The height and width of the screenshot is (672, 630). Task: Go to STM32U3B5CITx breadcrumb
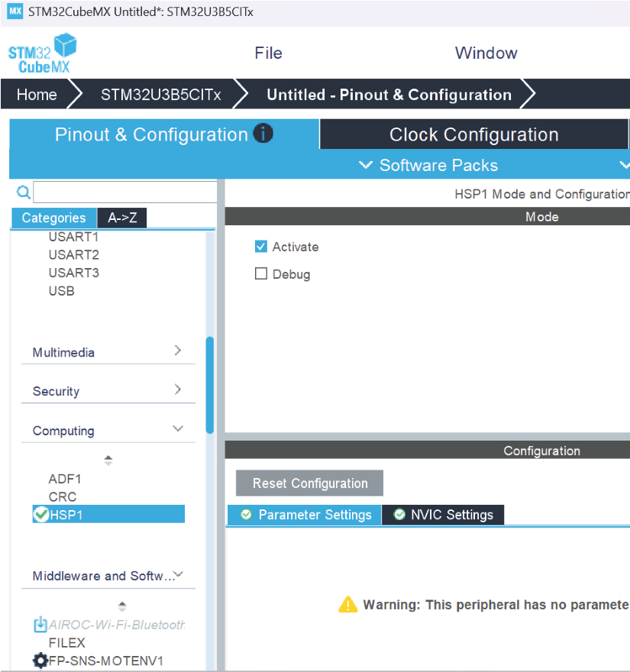click(160, 94)
